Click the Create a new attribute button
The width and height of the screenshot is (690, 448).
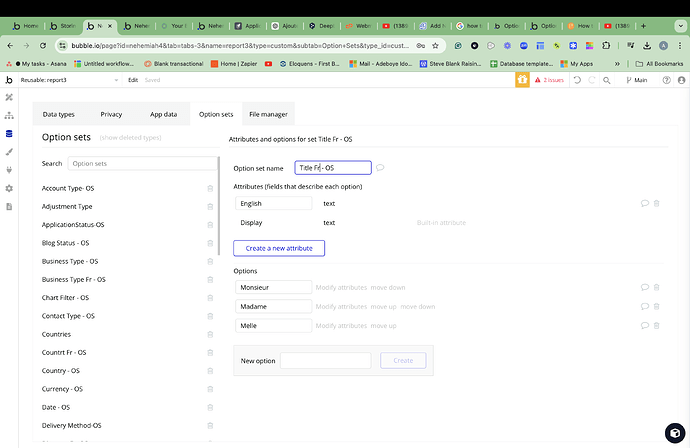(x=279, y=248)
